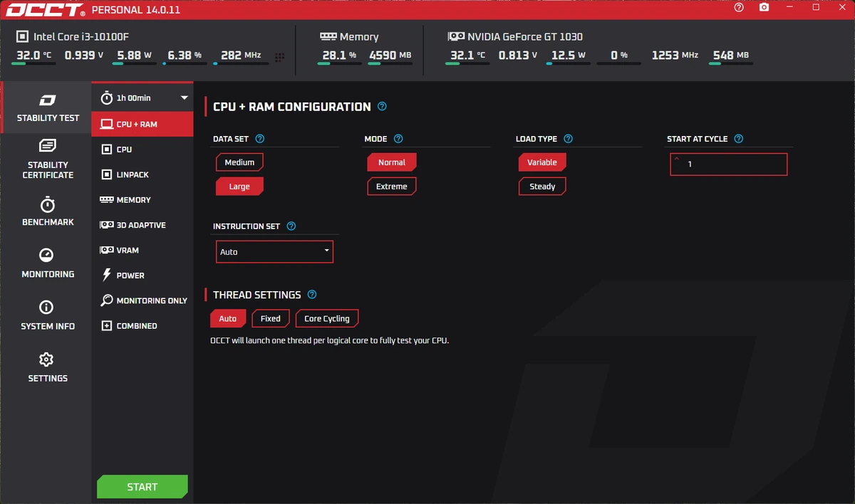Go to the Benchmark section
This screenshot has width=855, height=504.
(x=48, y=212)
